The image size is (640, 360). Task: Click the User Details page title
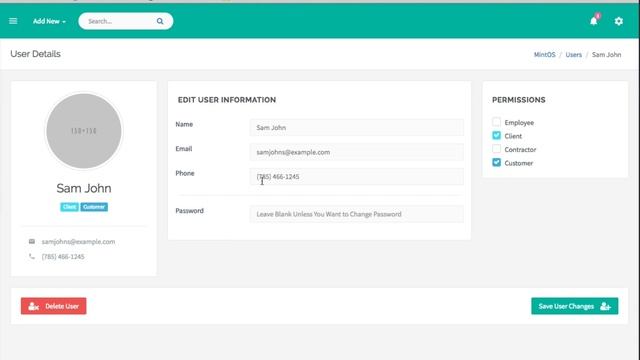click(x=36, y=54)
